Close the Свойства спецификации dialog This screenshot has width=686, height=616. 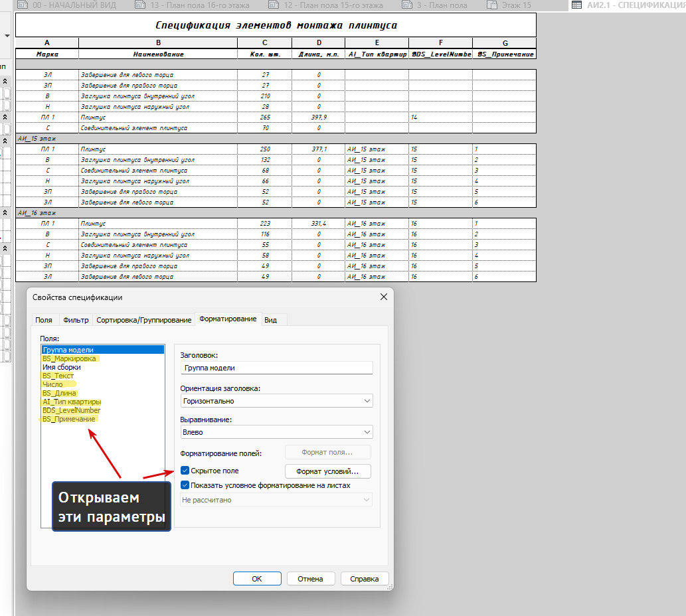pyautogui.click(x=384, y=297)
